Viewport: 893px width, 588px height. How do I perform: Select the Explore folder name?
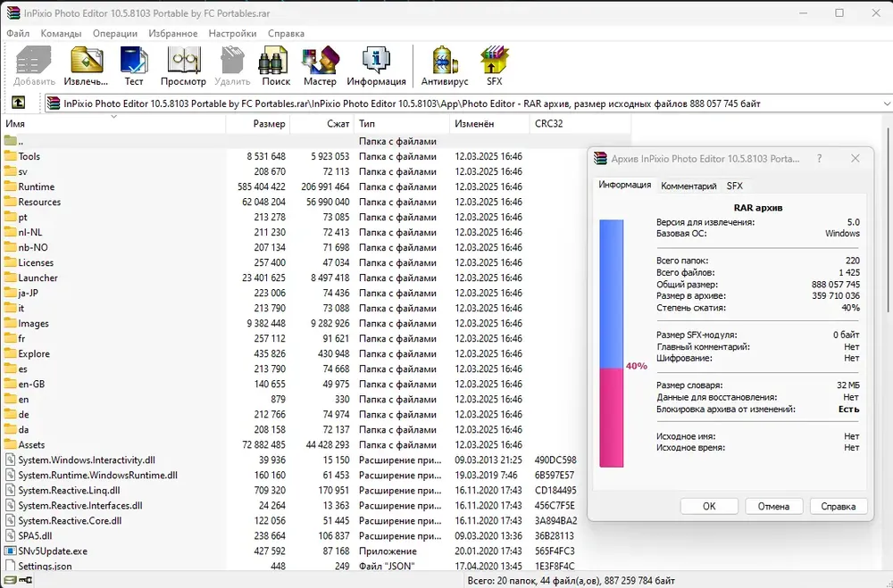coord(34,353)
